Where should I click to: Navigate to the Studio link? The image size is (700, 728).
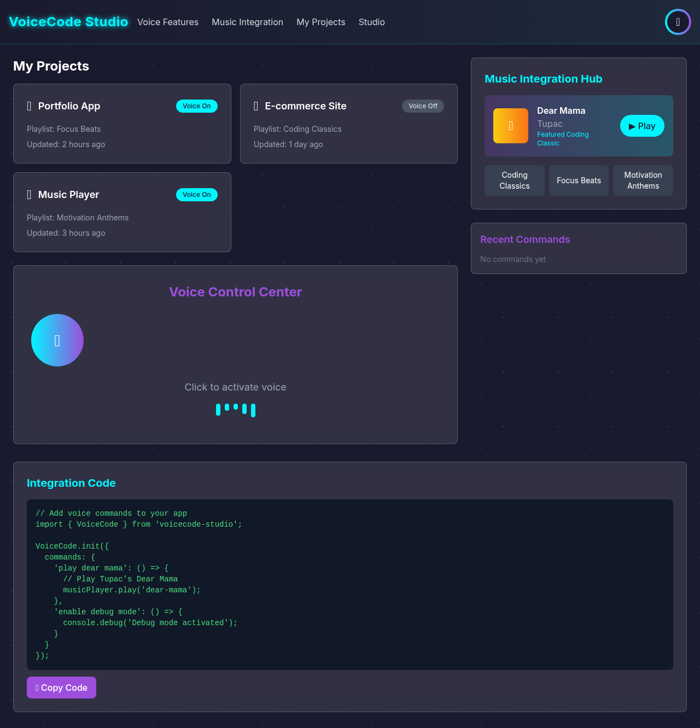point(371,22)
